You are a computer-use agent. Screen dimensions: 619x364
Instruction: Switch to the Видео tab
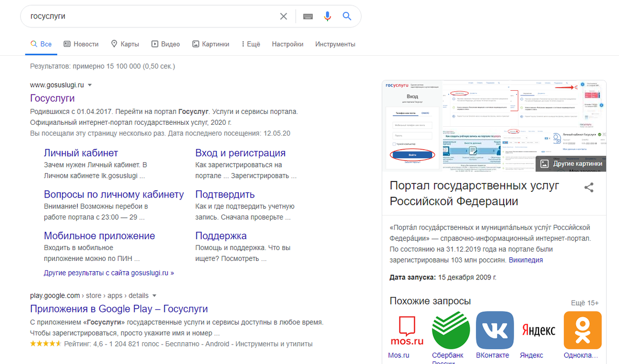pos(165,44)
